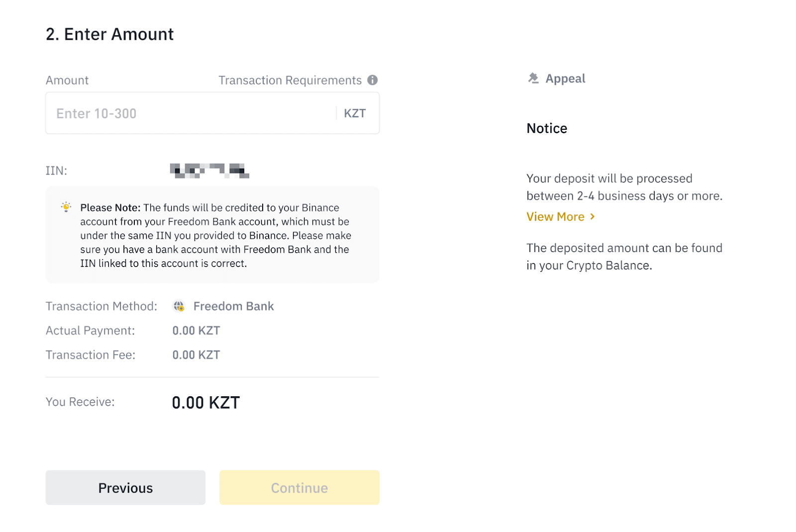The image size is (796, 532).
Task: Click the Freedom Bank method name
Action: [x=233, y=306]
